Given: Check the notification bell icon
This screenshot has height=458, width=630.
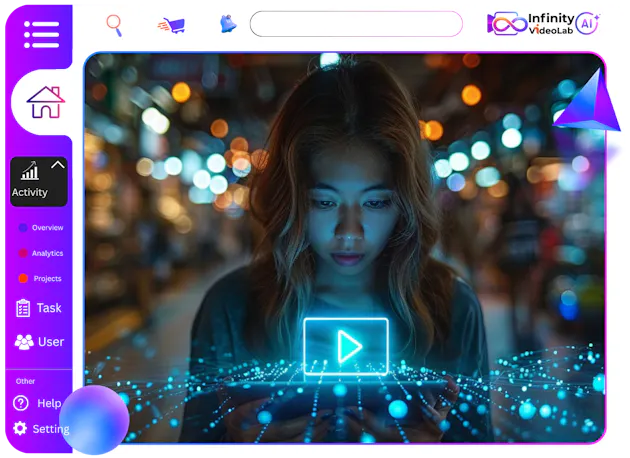Looking at the screenshot, I should (x=227, y=24).
